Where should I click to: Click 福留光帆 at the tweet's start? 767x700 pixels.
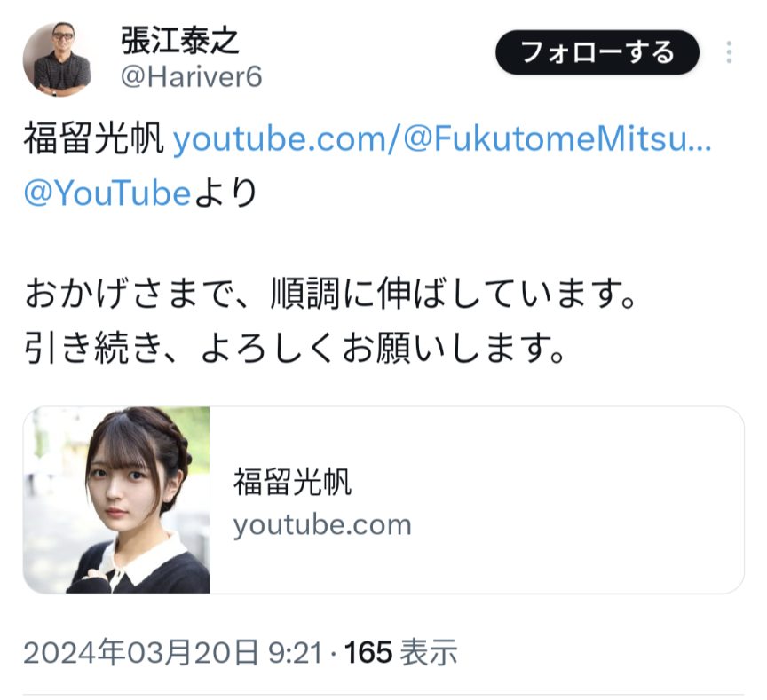click(94, 138)
